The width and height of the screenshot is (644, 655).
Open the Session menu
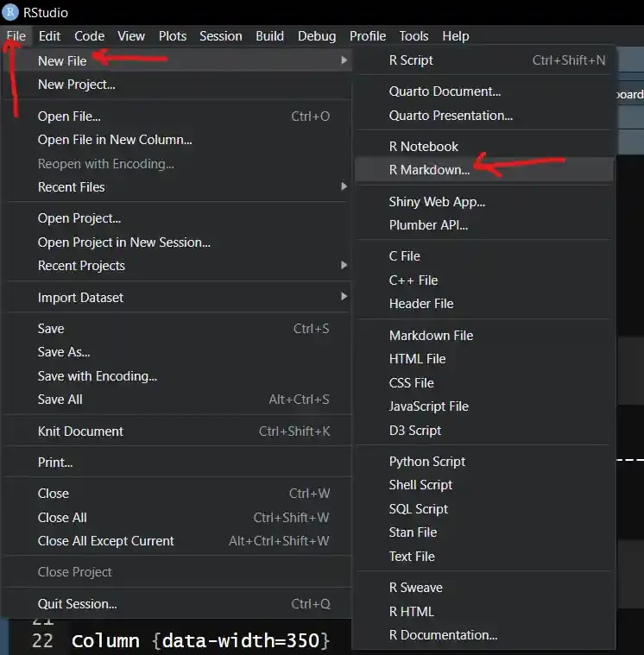(x=221, y=36)
